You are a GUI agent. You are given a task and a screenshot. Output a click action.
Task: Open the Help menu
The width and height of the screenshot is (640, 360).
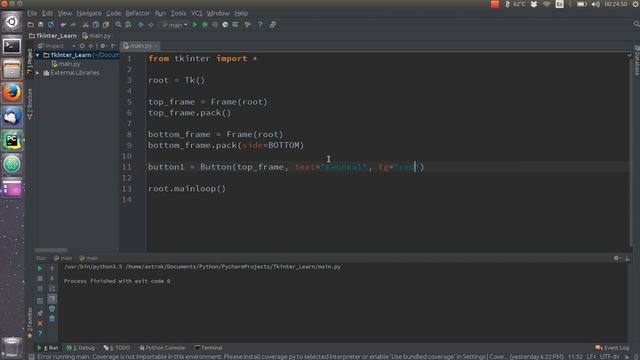[x=241, y=13]
